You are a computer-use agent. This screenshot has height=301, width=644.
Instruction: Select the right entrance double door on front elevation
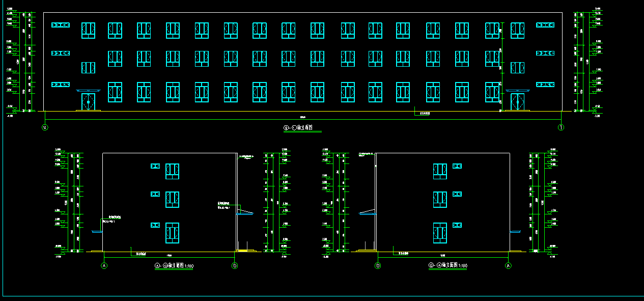coord(518,101)
